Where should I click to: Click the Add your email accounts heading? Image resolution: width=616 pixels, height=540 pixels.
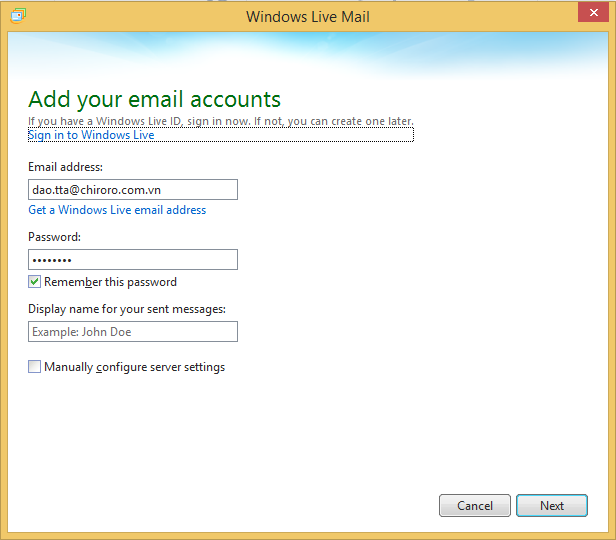tap(154, 99)
